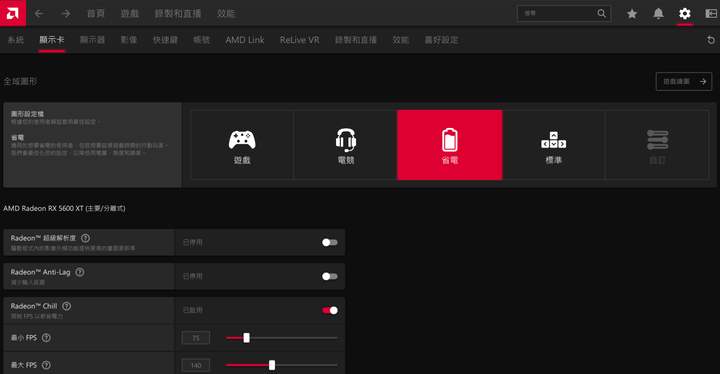Show help for 最大 FPS
The height and width of the screenshot is (374, 720).
point(46,365)
